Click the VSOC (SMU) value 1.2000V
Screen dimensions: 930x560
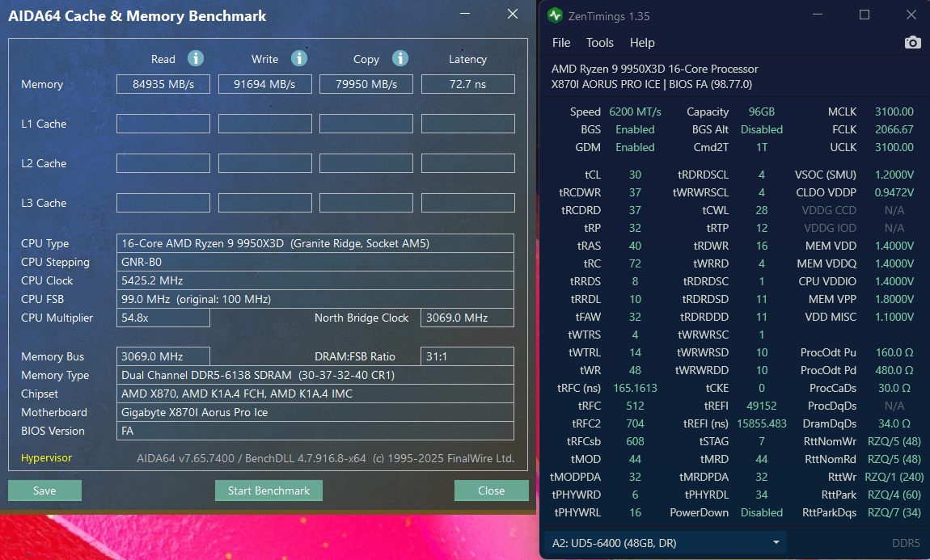894,175
